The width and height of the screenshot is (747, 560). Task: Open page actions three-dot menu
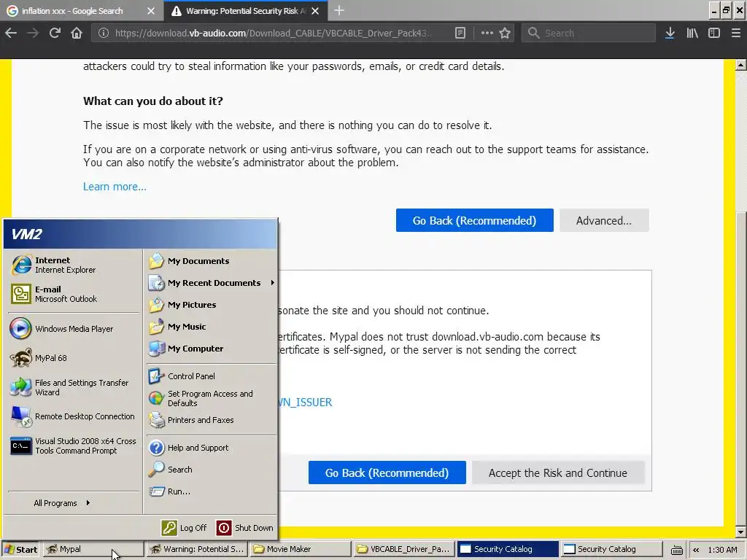coord(487,33)
